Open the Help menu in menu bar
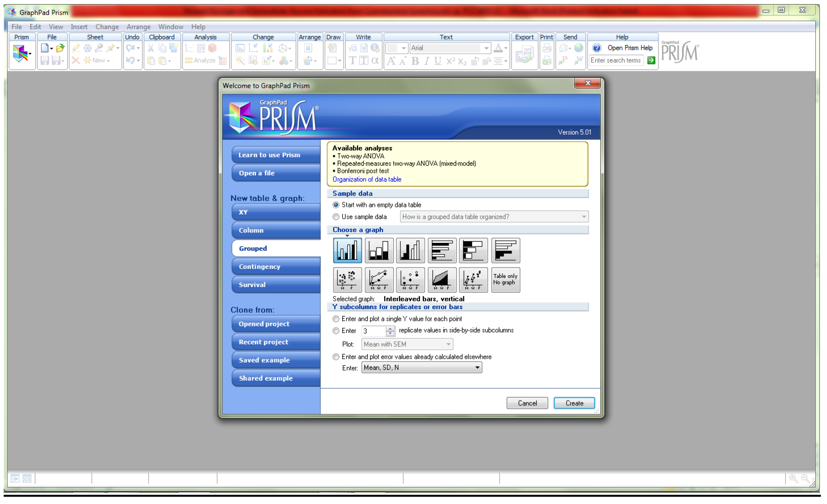This screenshot has width=827, height=504. coord(198,27)
